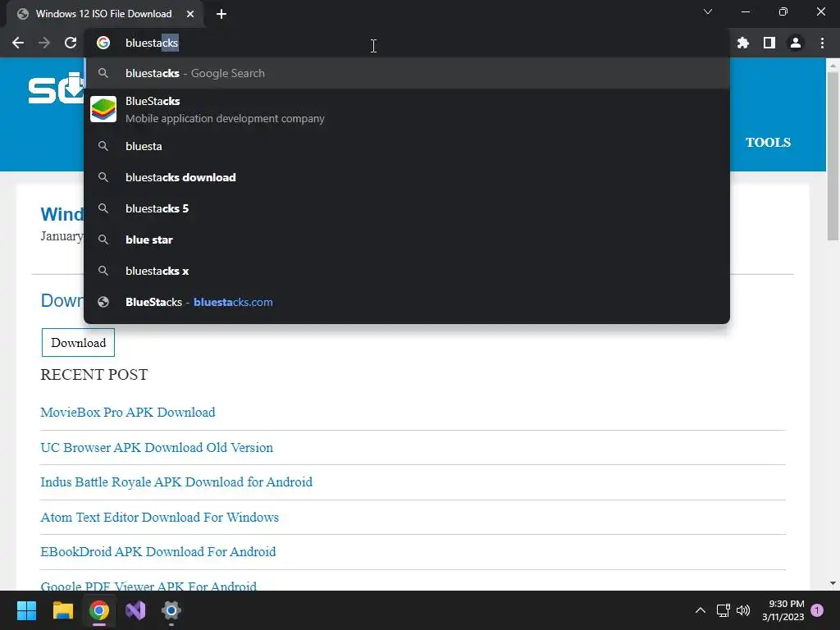Reload the page with the refresh icon
This screenshot has height=630, width=840.
(x=71, y=43)
